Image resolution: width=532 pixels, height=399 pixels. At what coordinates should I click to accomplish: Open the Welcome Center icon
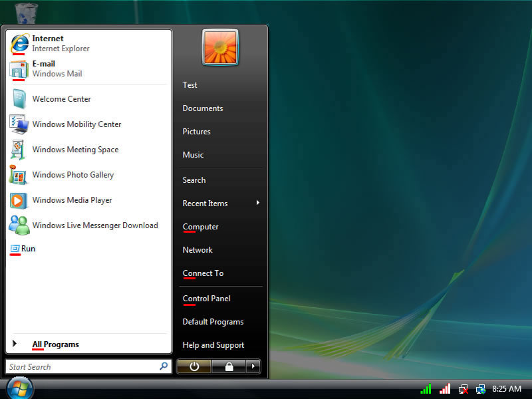(x=19, y=99)
